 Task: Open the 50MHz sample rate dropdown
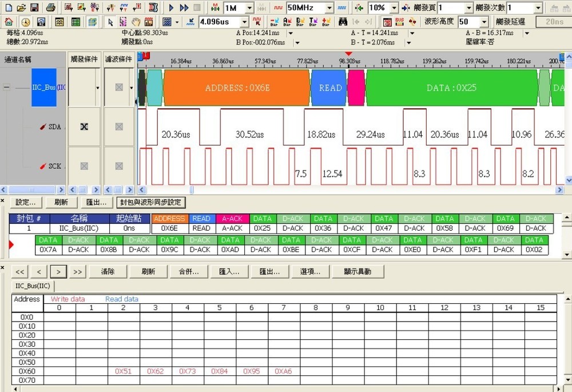point(329,7)
